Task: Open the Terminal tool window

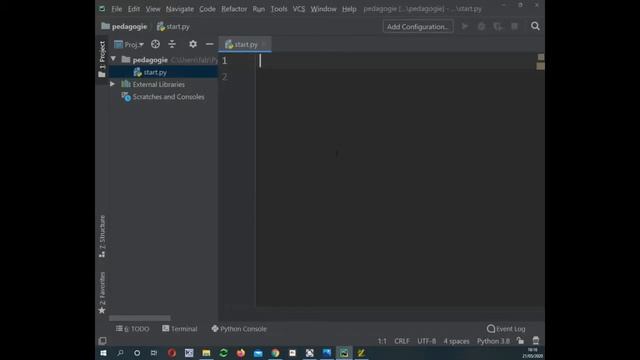Action: (x=180, y=329)
